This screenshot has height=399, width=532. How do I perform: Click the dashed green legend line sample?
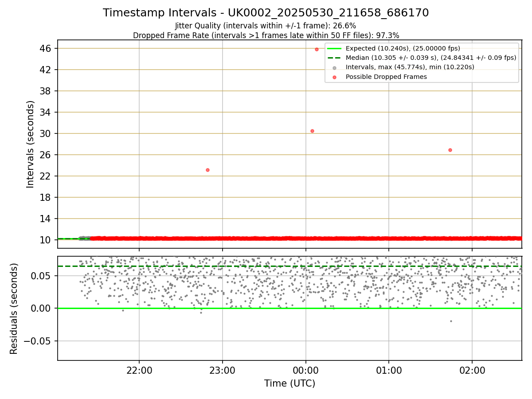pyautogui.click(x=335, y=58)
